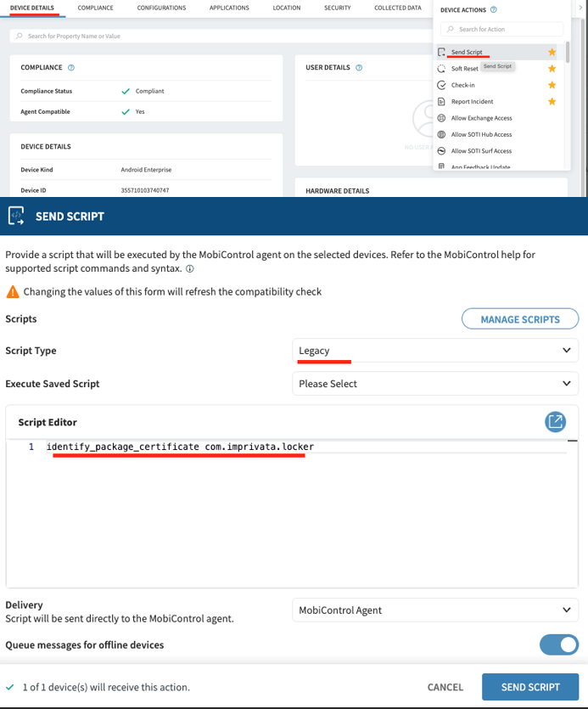Click the Send Script header icon
Screen dimensions: 588x709
[x=16, y=217]
